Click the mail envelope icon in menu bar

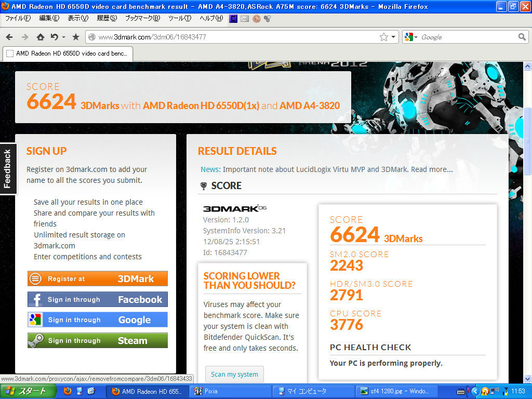245,18
